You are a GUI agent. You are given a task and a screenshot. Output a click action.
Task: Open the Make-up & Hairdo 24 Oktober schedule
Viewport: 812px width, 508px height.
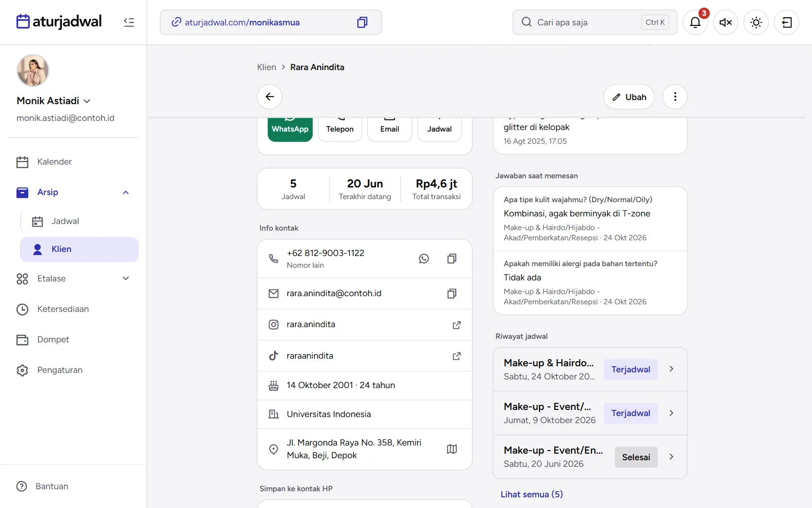tap(590, 369)
